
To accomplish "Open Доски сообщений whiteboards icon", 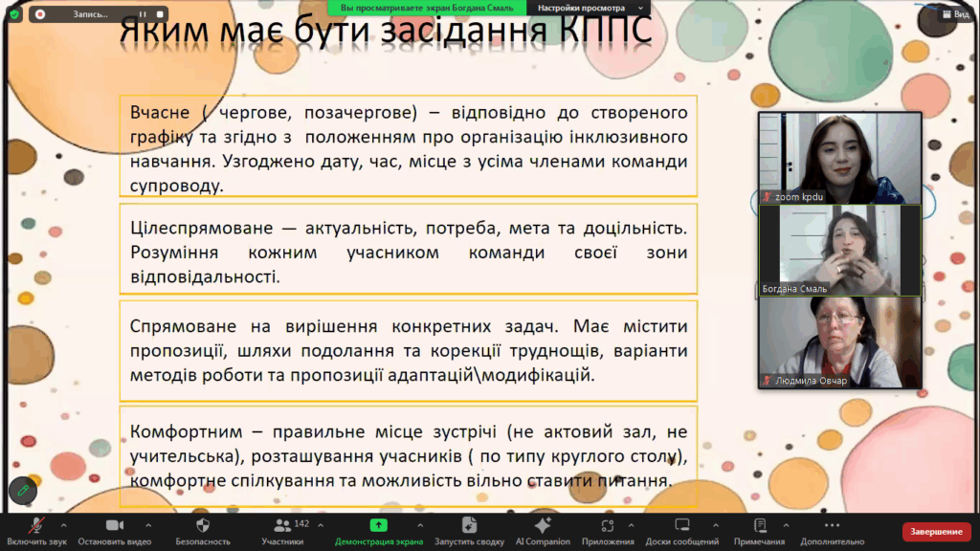I will 682,526.
